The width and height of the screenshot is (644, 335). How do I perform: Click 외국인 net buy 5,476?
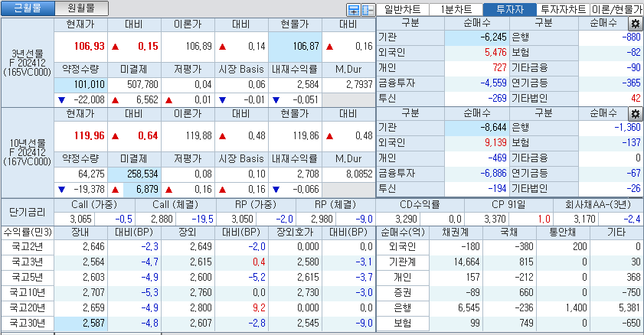tap(477, 53)
